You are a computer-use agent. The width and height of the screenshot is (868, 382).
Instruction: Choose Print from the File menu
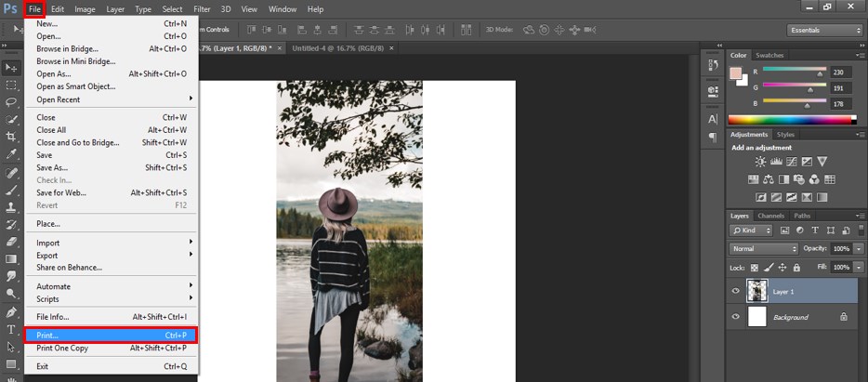tap(112, 336)
